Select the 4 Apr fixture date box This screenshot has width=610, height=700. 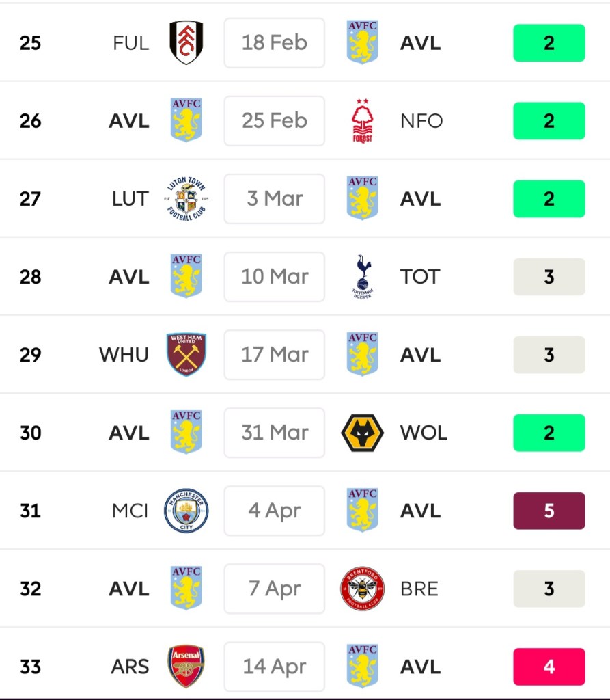275,511
